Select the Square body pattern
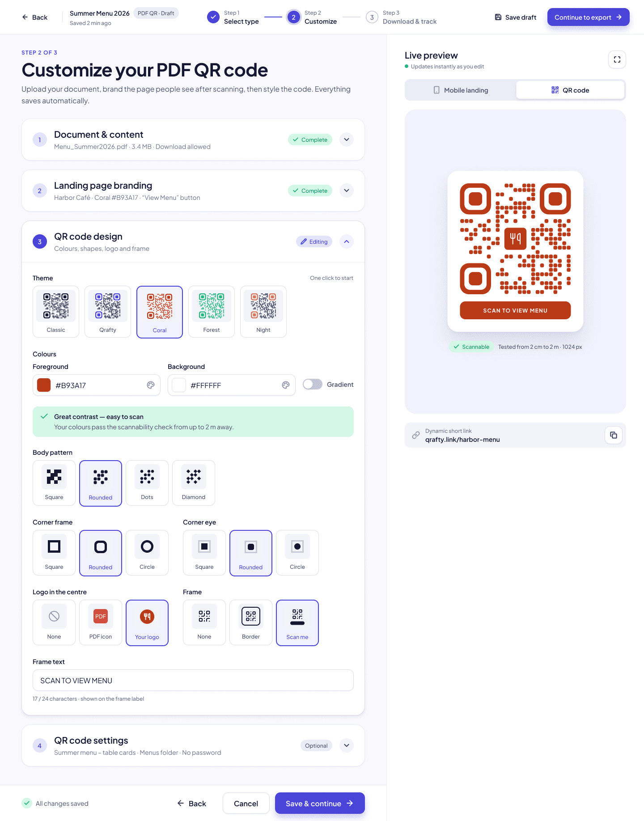 point(54,483)
